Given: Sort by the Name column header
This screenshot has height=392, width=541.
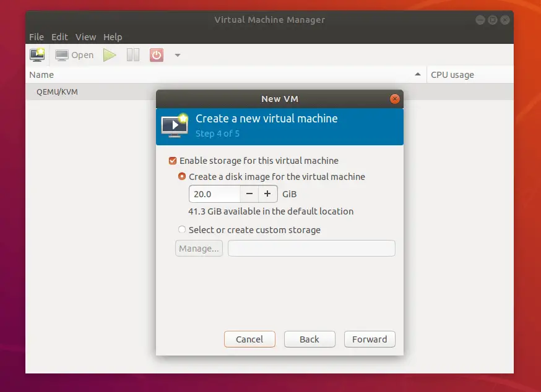Looking at the screenshot, I should [226, 75].
